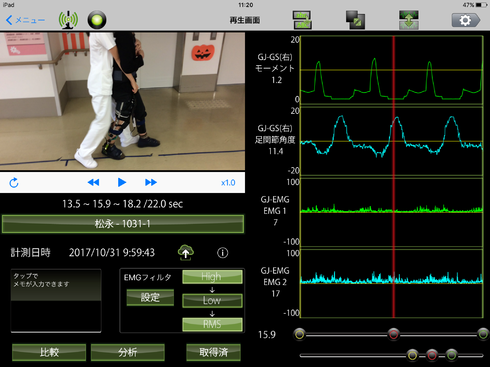Tap the EMGフィルタ label
Viewport: 490px width, 367px height.
click(x=147, y=277)
